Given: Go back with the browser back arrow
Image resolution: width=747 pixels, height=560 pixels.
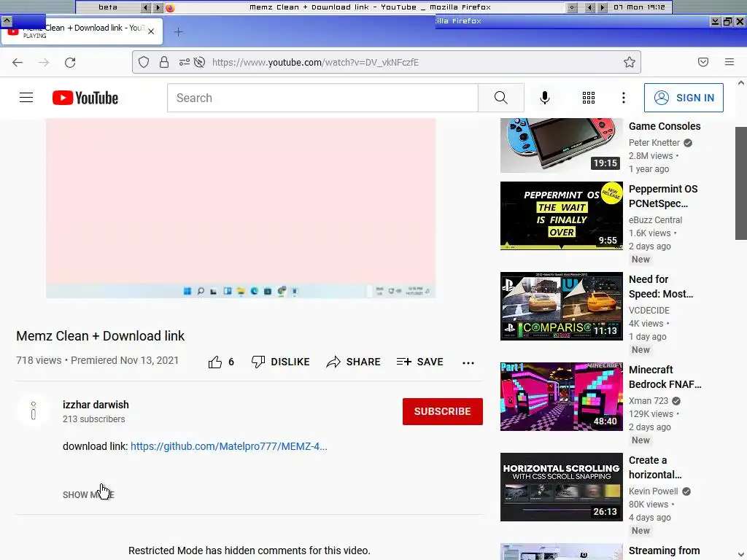Looking at the screenshot, I should (18, 63).
